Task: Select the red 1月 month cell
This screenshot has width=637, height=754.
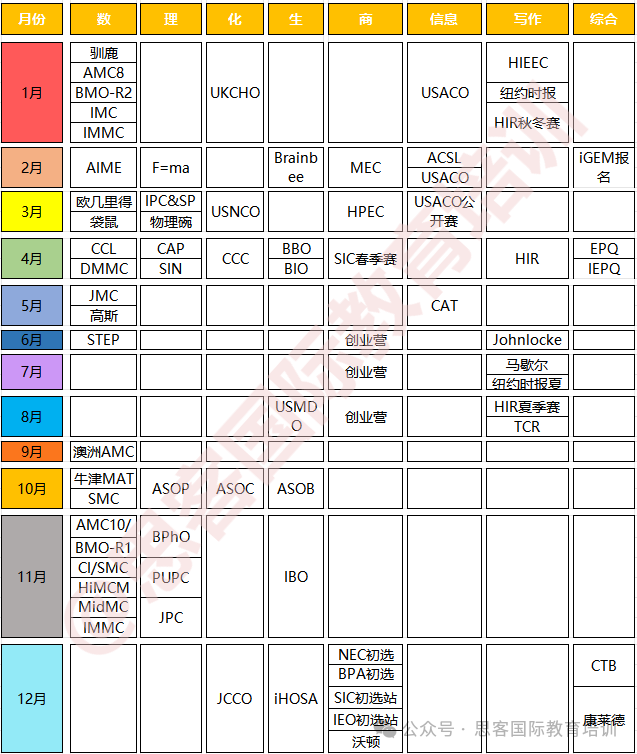Action: pos(32,92)
